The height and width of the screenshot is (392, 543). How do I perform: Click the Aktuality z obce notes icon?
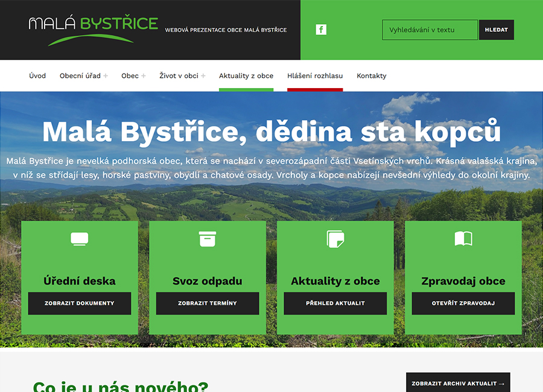pos(335,239)
